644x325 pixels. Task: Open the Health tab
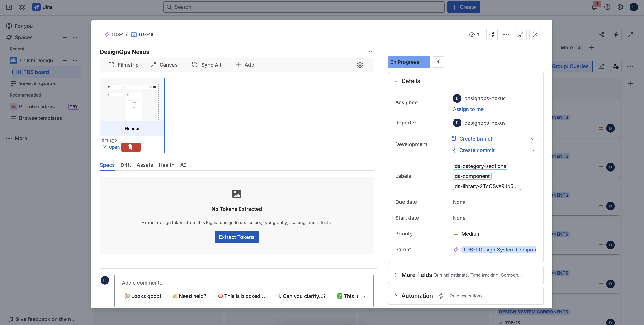pos(166,165)
